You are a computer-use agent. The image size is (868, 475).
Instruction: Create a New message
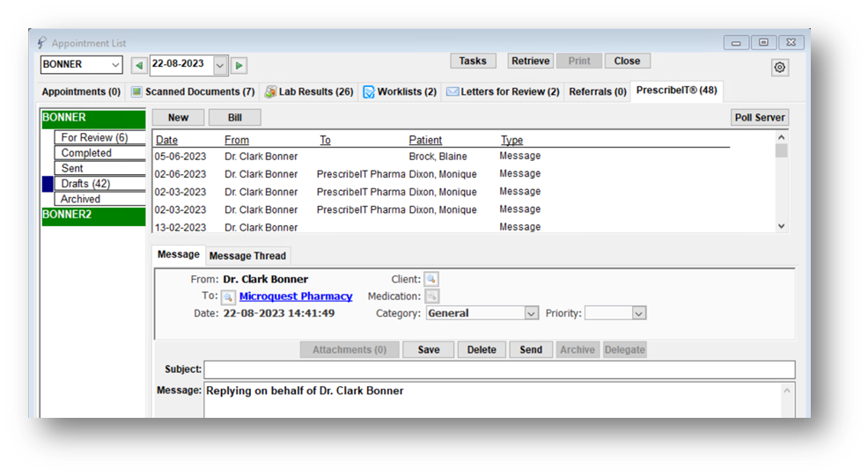(178, 118)
